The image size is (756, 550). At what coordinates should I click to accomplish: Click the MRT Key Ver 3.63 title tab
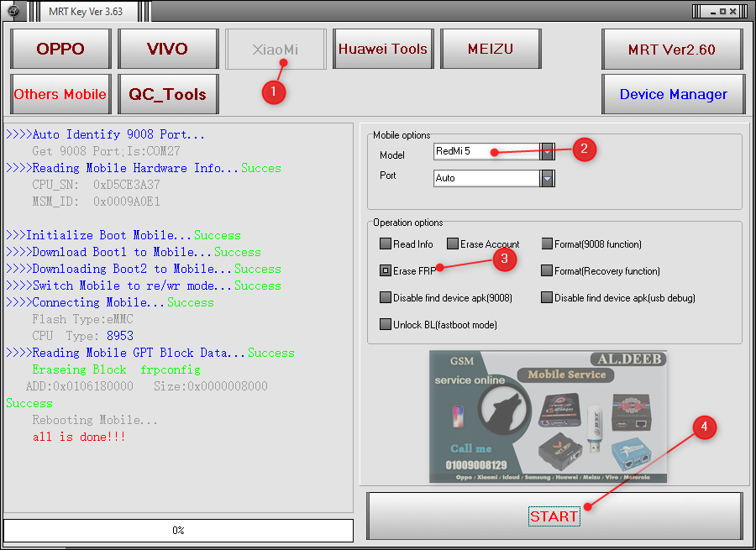tap(86, 12)
